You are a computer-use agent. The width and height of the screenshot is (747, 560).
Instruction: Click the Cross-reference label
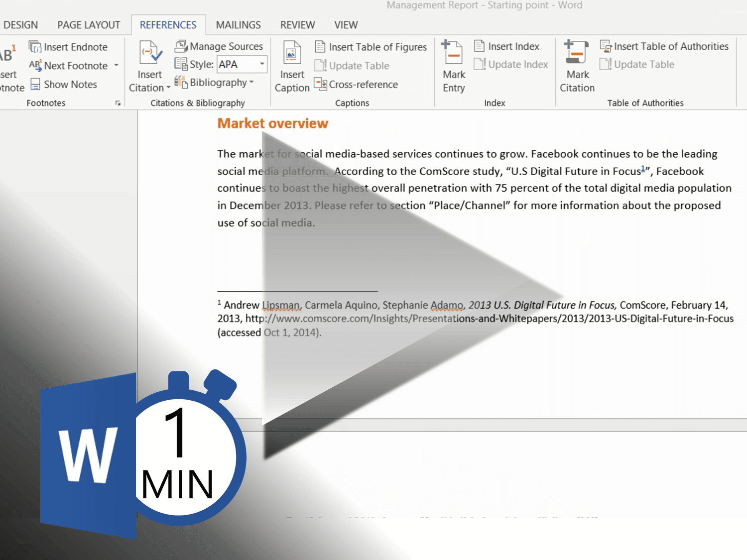[x=363, y=84]
